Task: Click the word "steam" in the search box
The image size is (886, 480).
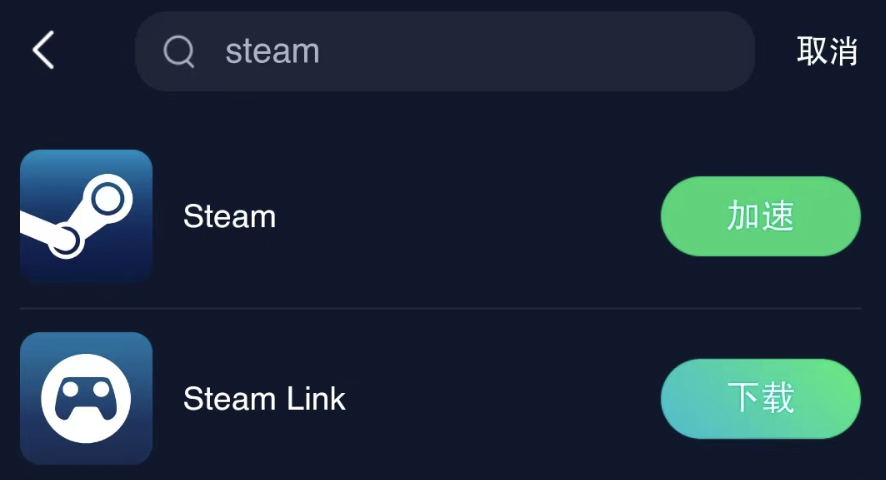Action: 272,51
